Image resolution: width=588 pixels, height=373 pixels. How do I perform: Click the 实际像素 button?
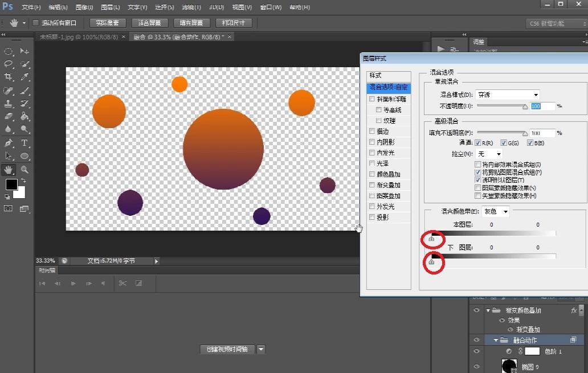coord(107,23)
